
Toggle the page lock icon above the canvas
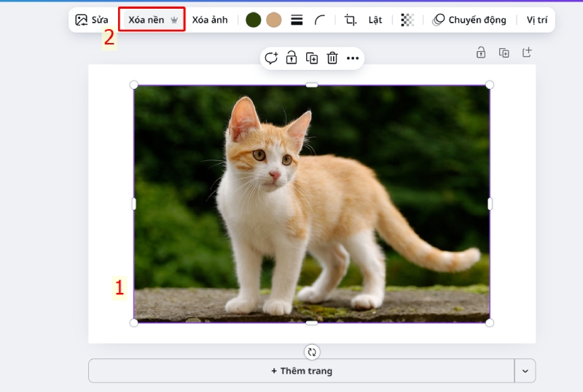[481, 52]
